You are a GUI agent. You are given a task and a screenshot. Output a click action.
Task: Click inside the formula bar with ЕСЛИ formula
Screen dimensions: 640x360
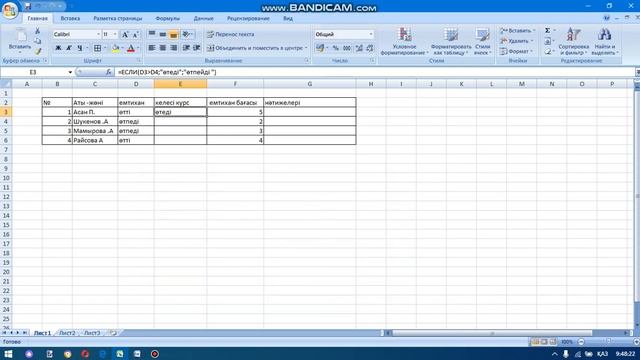[376, 72]
